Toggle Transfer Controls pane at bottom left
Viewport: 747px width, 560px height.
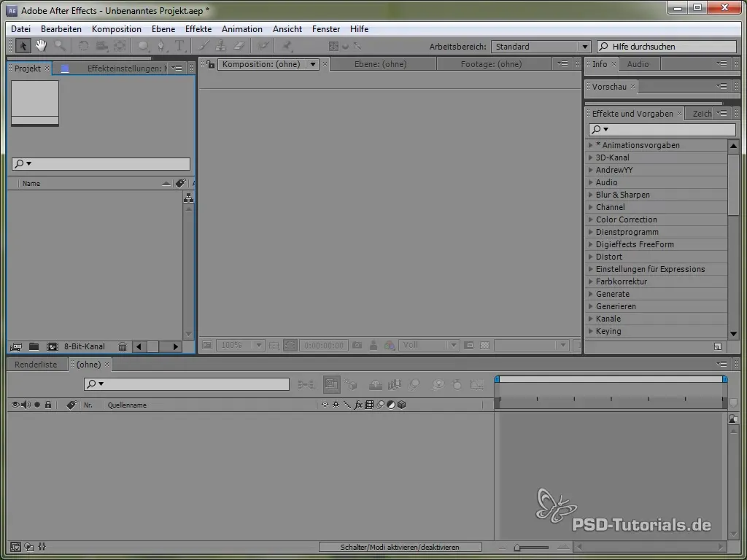coord(28,547)
